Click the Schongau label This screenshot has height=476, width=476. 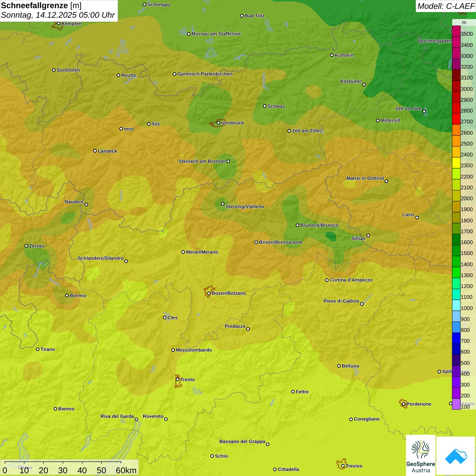pyautogui.click(x=158, y=4)
